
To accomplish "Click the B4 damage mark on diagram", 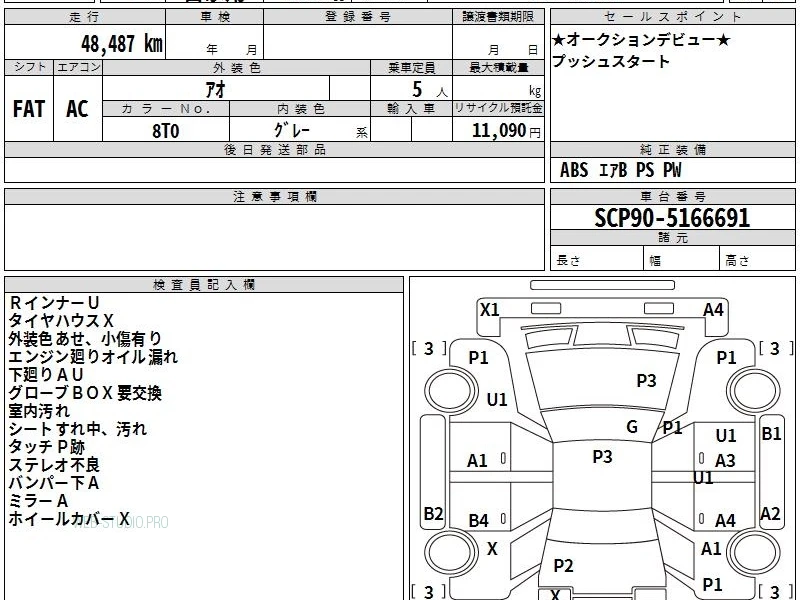I will [x=478, y=521].
